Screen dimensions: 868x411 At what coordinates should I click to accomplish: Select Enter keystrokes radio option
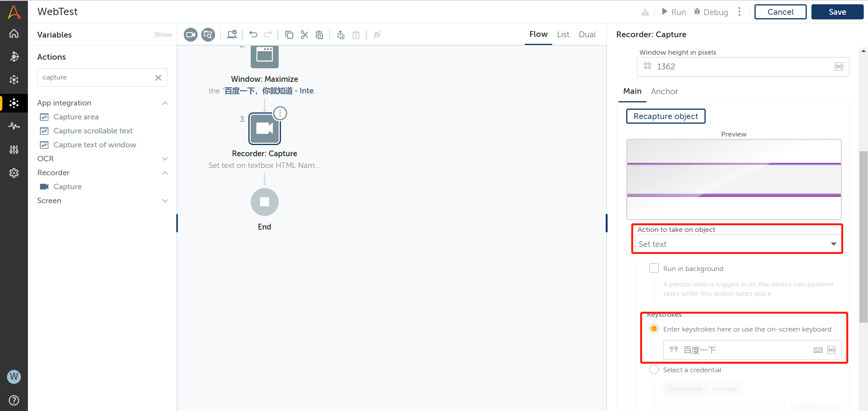tap(654, 329)
